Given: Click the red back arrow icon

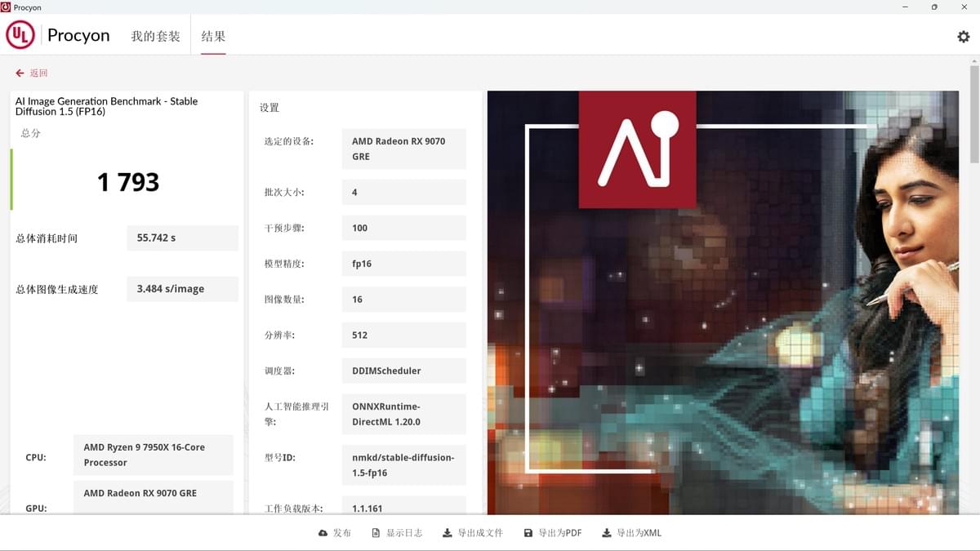Looking at the screenshot, I should click(x=20, y=73).
